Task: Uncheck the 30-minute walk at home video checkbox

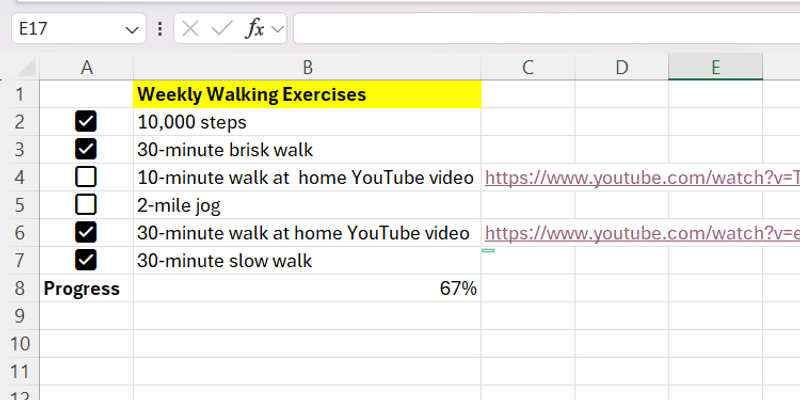Action: [86, 233]
